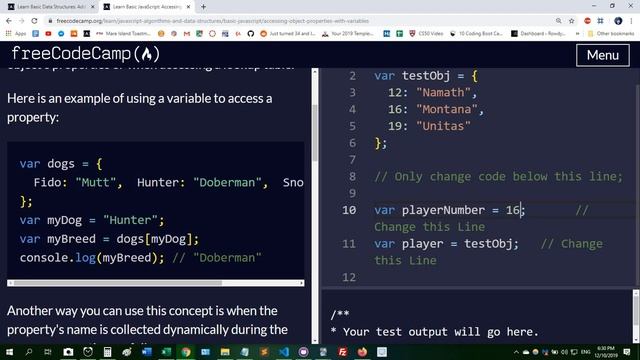Select the Learn Basic JavaScript Accessing tab
The height and width of the screenshot is (360, 640).
point(147,7)
